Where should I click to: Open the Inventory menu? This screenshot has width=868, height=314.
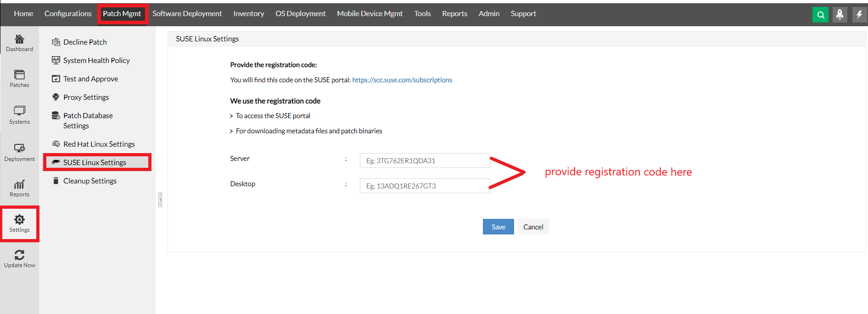click(x=249, y=14)
